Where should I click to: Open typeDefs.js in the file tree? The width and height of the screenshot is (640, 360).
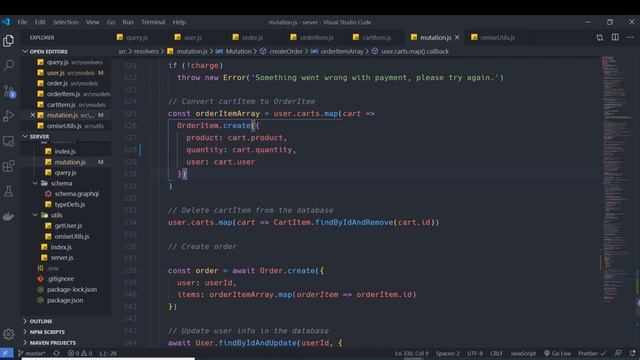tap(70, 204)
